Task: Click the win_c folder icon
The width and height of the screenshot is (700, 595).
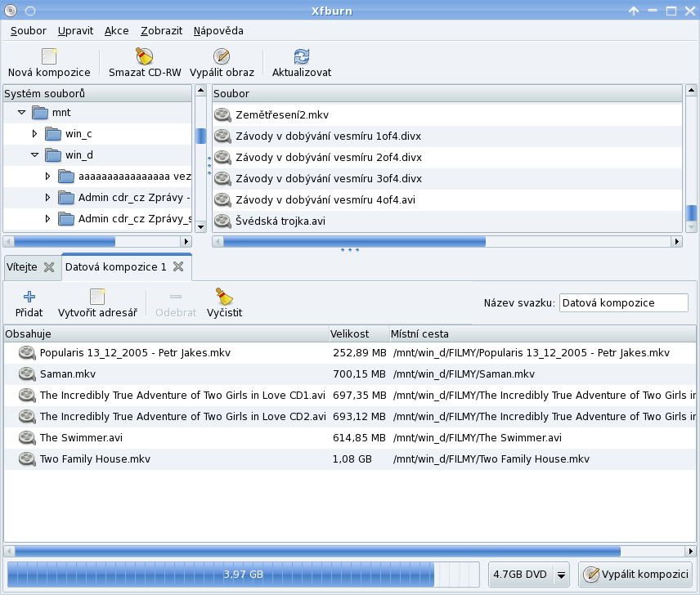Action: click(53, 134)
